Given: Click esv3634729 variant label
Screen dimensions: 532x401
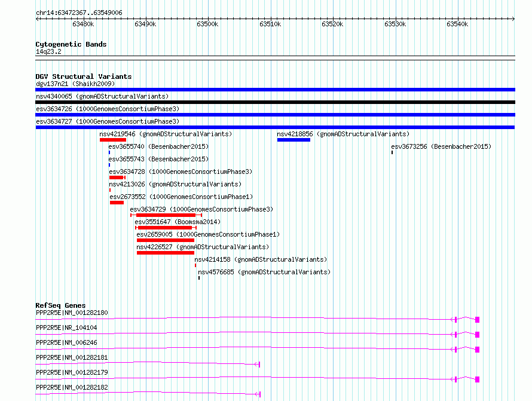Looking at the screenshot, I should [x=201, y=209].
